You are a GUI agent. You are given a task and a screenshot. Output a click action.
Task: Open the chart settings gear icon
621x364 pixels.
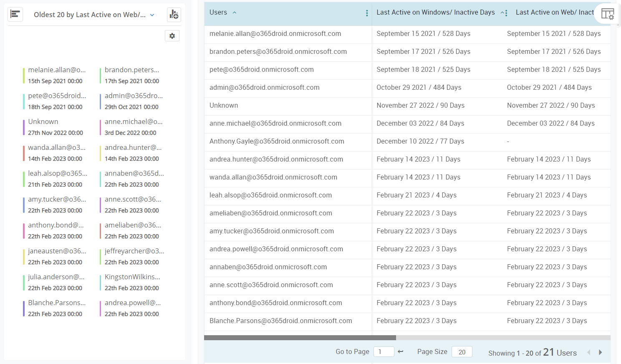(x=172, y=35)
